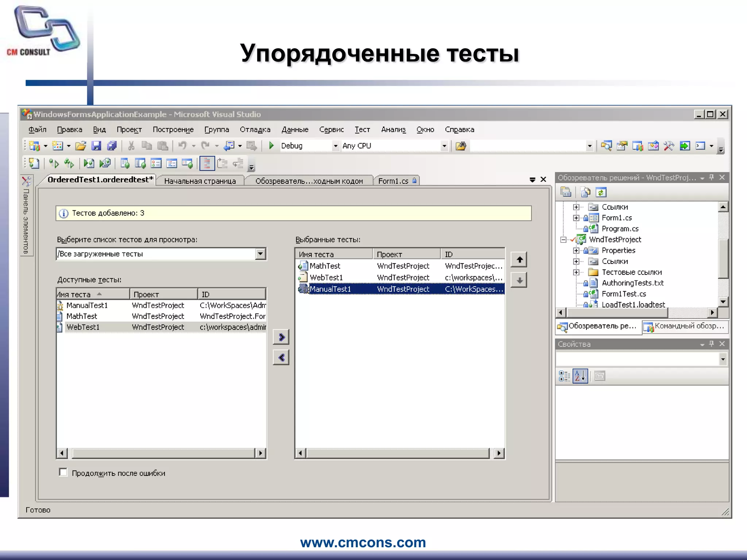Open Все загруженные тесты dropdown
The width and height of the screenshot is (747, 560).
260,254
